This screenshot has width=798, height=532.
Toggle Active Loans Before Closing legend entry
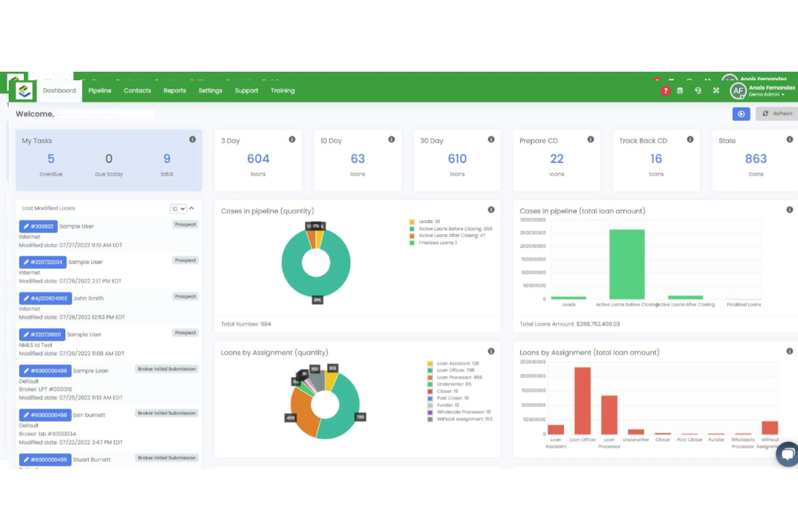[x=451, y=229]
